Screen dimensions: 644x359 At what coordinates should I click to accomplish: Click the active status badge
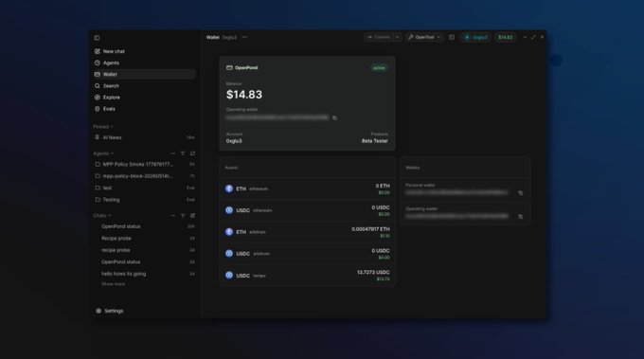[x=379, y=68]
